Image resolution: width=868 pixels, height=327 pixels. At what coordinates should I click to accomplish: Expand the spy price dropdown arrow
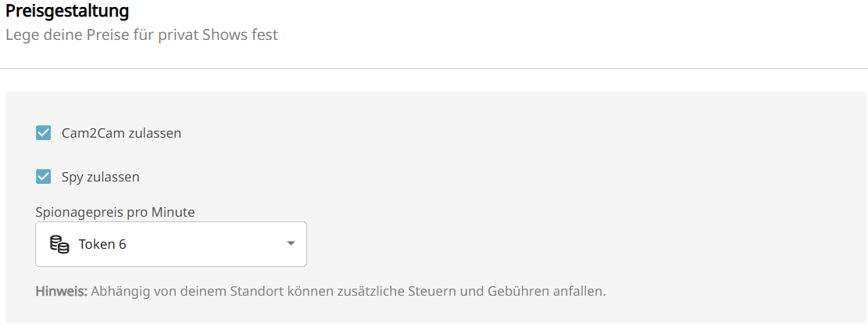[291, 244]
